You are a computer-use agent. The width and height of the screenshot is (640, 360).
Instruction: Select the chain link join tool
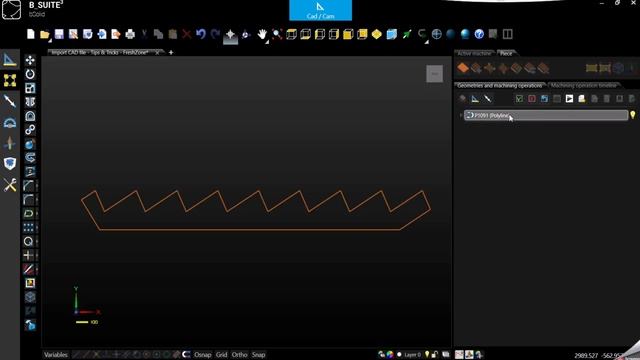pos(30,130)
